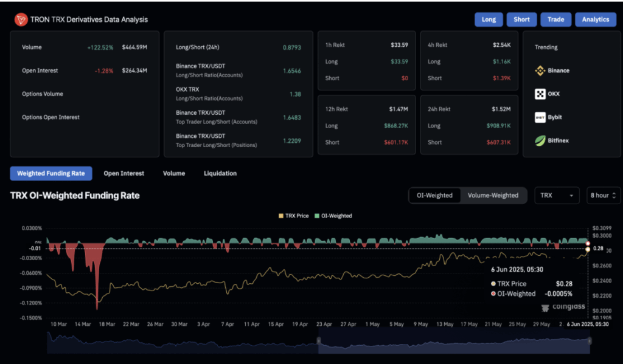Viewport: 623px width, 364px height.
Task: Click Top Trader Positions value 1.2209
Action: click(x=291, y=141)
